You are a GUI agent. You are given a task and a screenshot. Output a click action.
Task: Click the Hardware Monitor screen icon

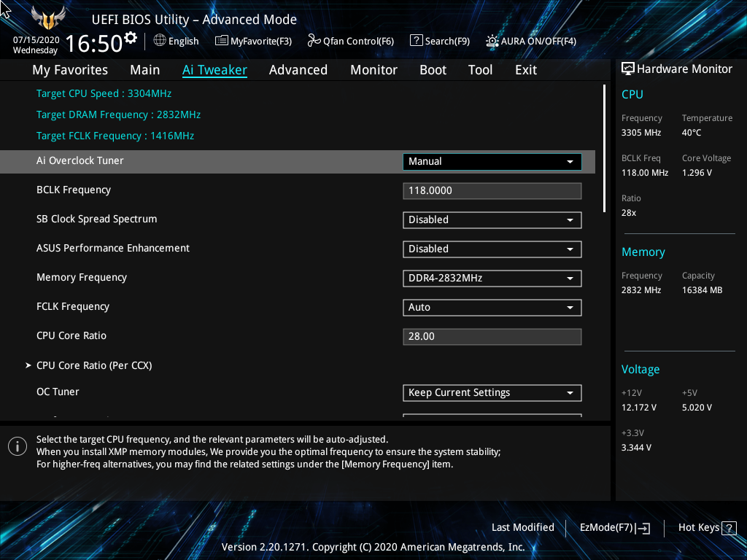[x=628, y=69]
